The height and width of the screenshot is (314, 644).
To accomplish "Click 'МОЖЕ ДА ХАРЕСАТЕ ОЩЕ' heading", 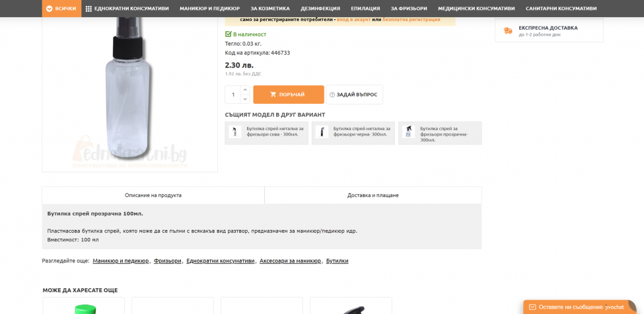I will 80,290.
